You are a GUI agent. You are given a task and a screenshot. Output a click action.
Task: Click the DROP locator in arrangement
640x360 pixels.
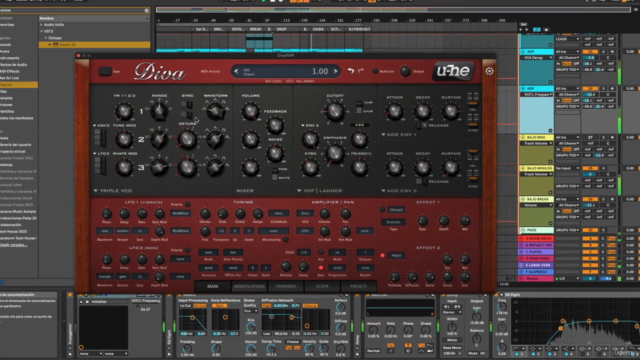282,29
